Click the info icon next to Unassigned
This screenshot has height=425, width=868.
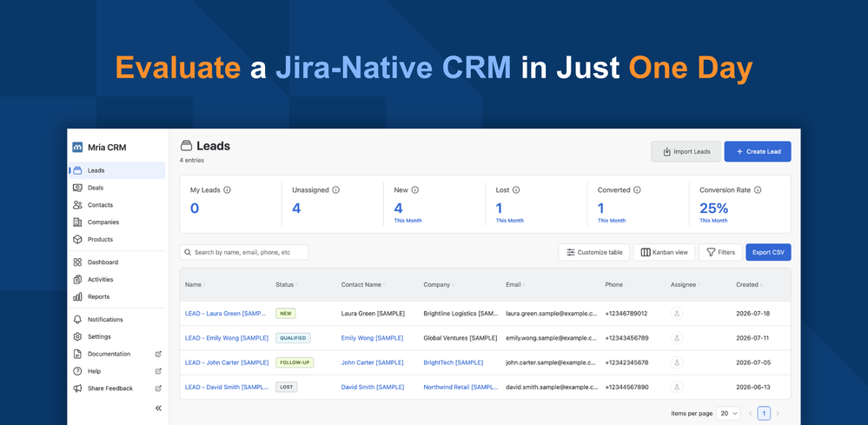click(x=336, y=189)
